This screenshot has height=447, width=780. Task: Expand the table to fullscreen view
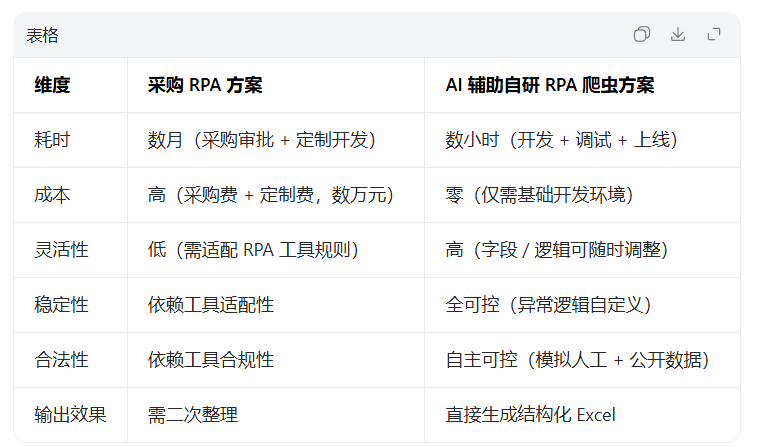click(x=714, y=34)
